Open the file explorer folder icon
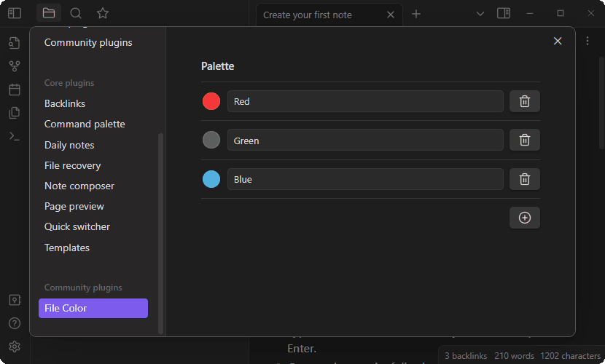605x364 pixels. pyautogui.click(x=49, y=14)
